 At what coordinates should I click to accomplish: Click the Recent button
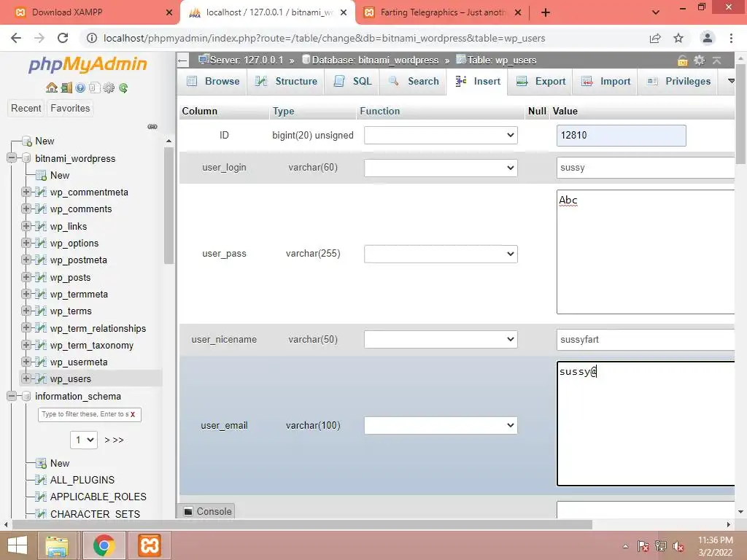point(26,108)
